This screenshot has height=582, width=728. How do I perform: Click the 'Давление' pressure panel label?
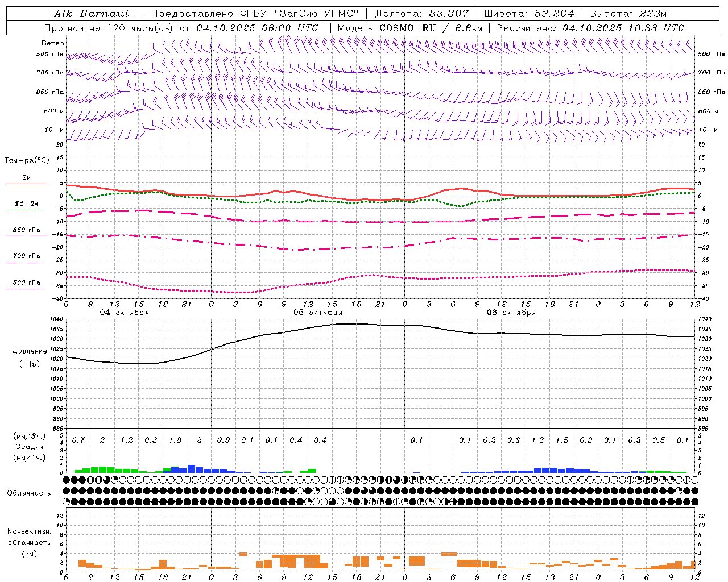pos(29,351)
